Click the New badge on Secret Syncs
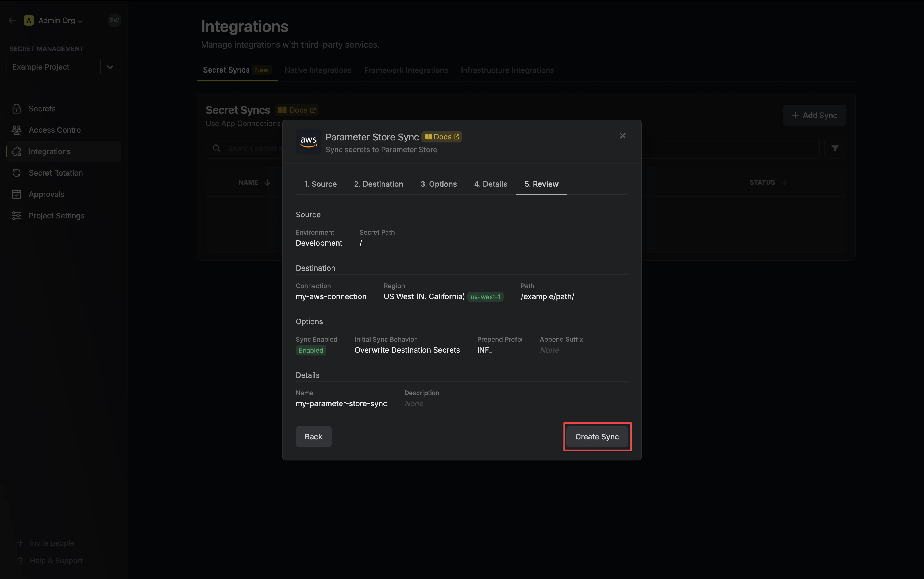The height and width of the screenshot is (579, 924). [262, 70]
